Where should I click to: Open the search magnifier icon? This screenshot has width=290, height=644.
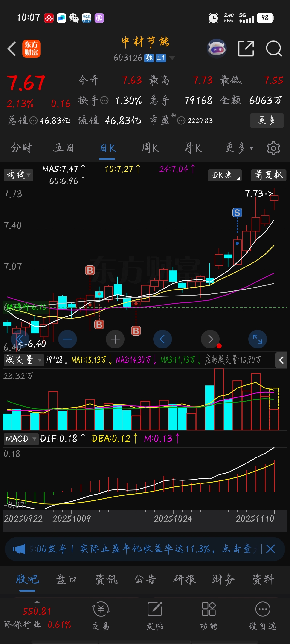coord(274,49)
